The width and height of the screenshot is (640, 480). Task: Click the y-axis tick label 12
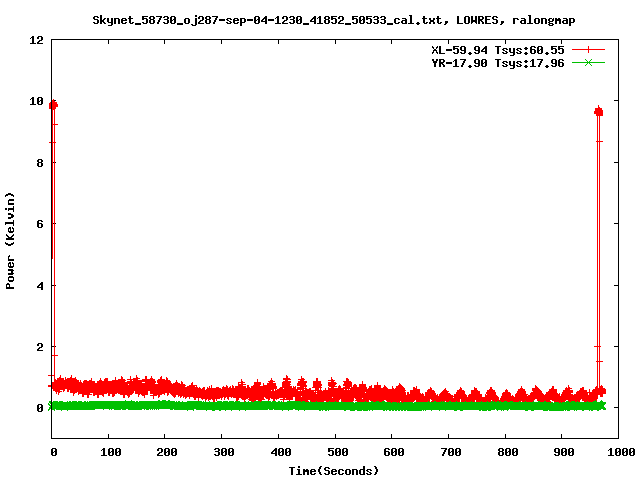pyautogui.click(x=36, y=40)
